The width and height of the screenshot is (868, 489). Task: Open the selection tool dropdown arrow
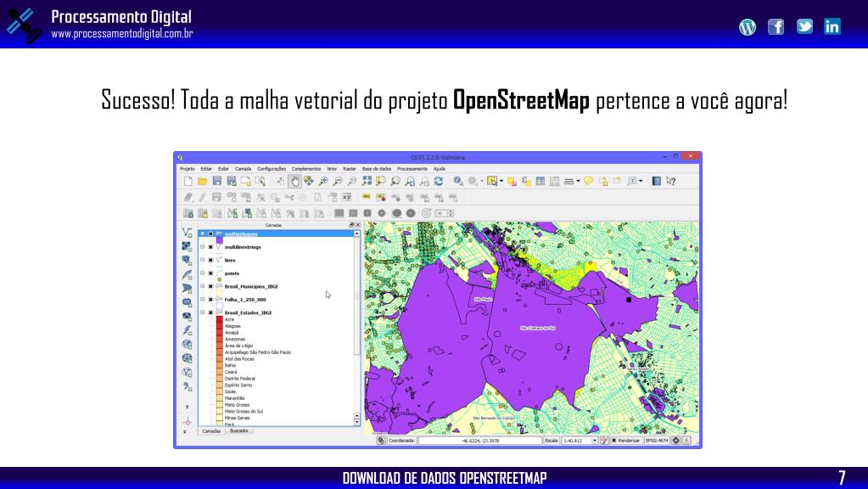tap(501, 181)
